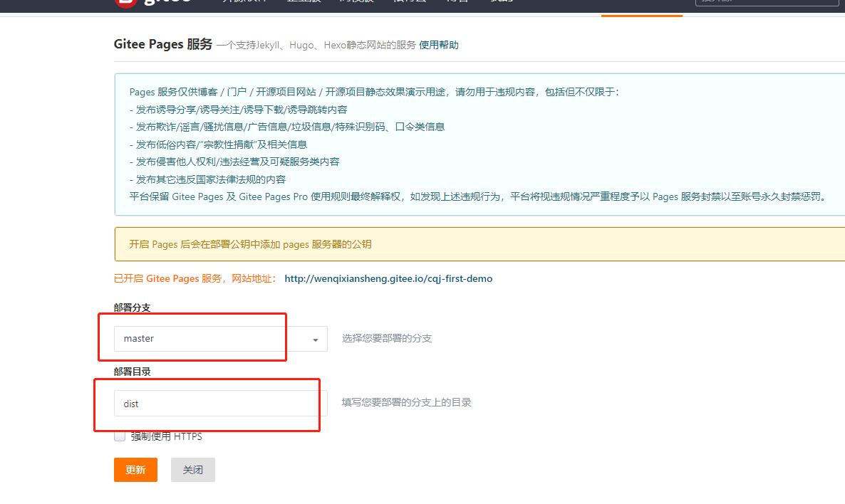This screenshot has width=845, height=504.
Task: Open the 使用帮助 help link
Action: point(439,46)
